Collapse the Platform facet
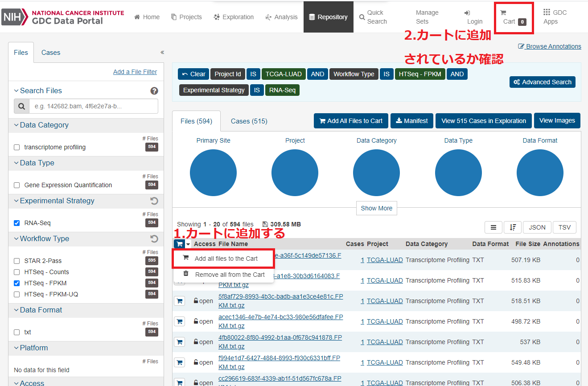This screenshot has width=588, height=386. (31, 348)
